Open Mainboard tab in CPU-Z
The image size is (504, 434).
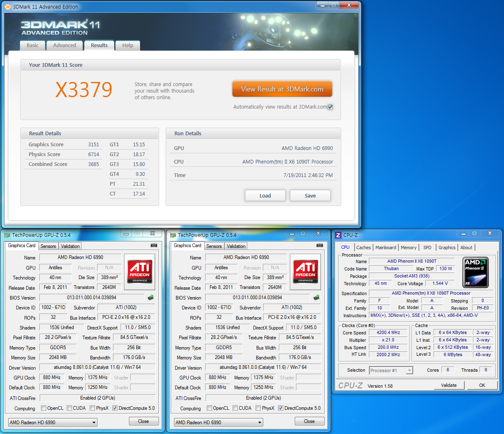tap(386, 248)
